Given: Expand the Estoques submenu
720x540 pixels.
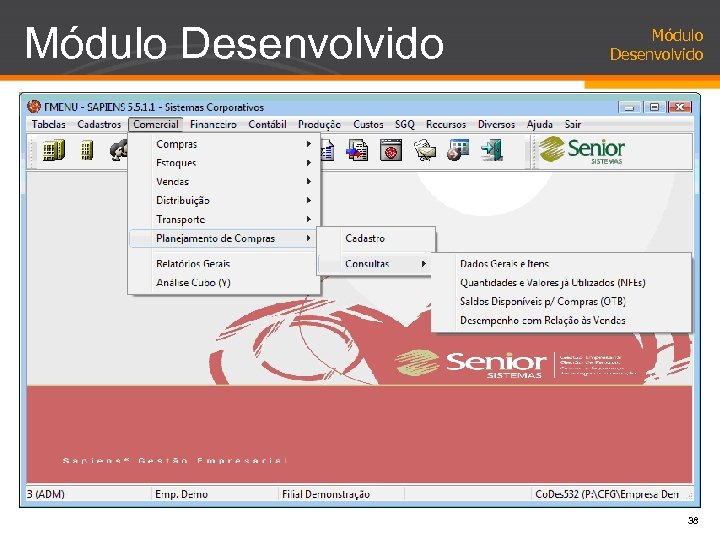Looking at the screenshot, I should [224, 163].
